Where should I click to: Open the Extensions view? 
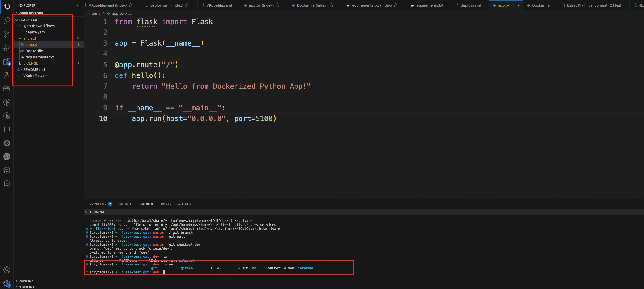coord(7,61)
